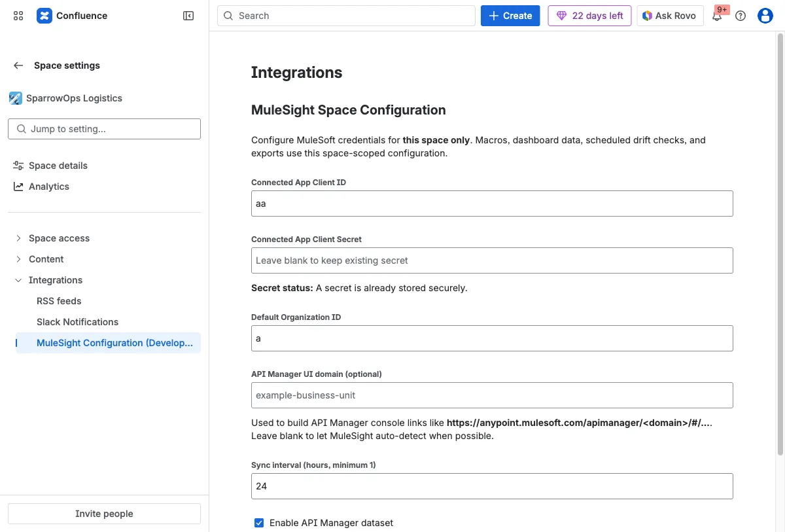Click the SparrowOps Logistics space avatar
Screen dimensions: 785x532
coord(15,98)
